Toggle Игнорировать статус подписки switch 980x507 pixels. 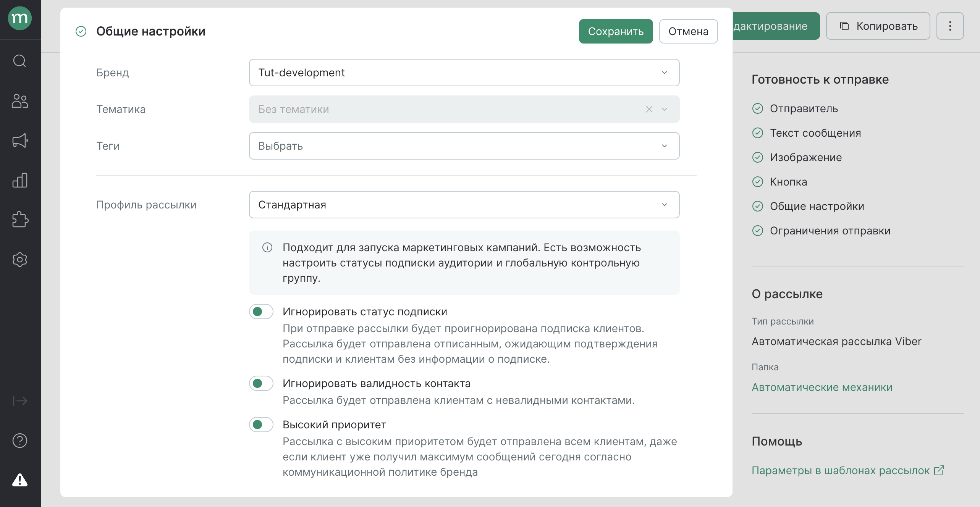coord(261,312)
